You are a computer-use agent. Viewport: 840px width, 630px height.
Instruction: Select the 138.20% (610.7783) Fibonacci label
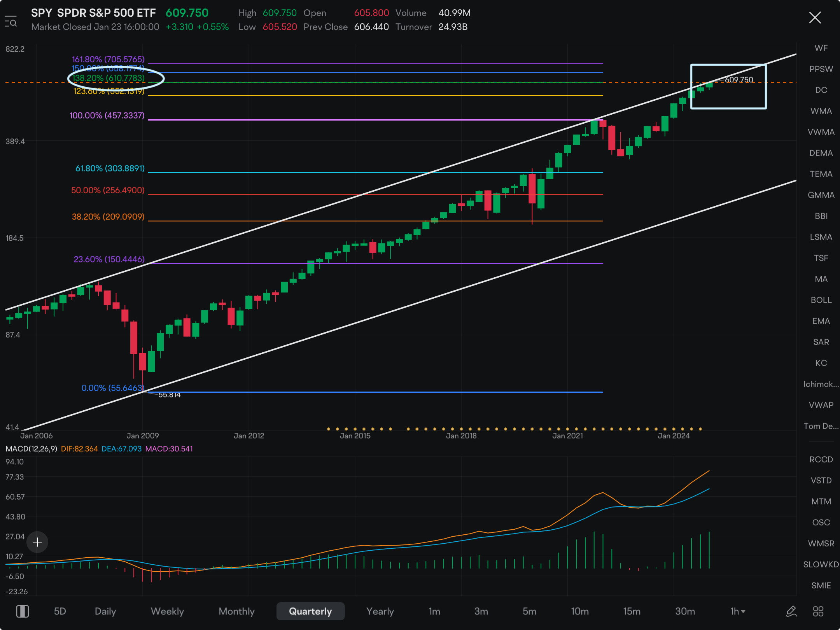pyautogui.click(x=108, y=78)
